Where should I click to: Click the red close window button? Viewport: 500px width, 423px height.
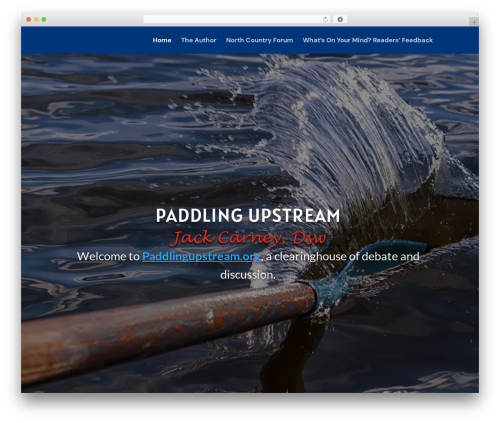pyautogui.click(x=29, y=19)
